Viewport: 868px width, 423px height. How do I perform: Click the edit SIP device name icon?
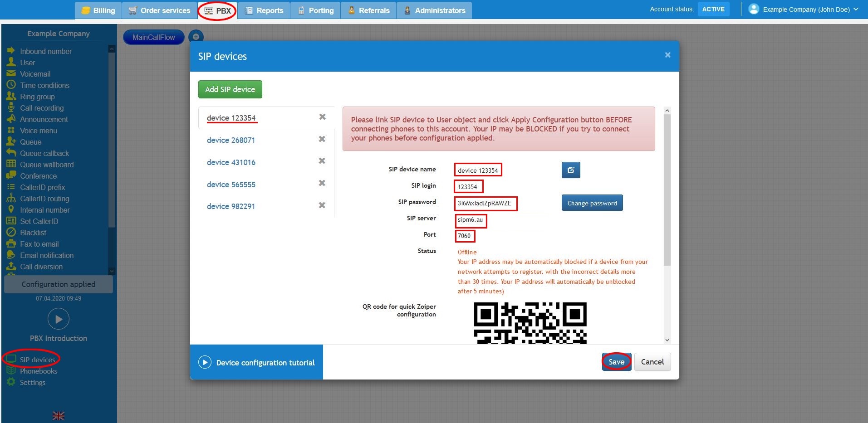(x=570, y=170)
